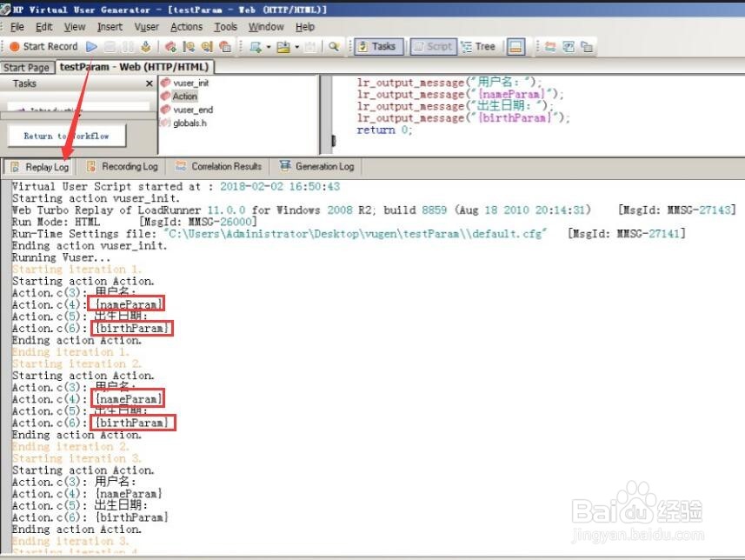Image resolution: width=745 pixels, height=560 pixels.
Task: Click the red icon right of Compile
Action: coord(170,46)
